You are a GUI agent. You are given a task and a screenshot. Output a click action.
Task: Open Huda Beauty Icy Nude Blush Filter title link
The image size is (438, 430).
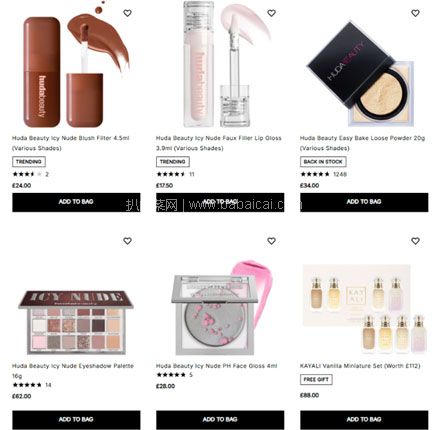(x=71, y=143)
